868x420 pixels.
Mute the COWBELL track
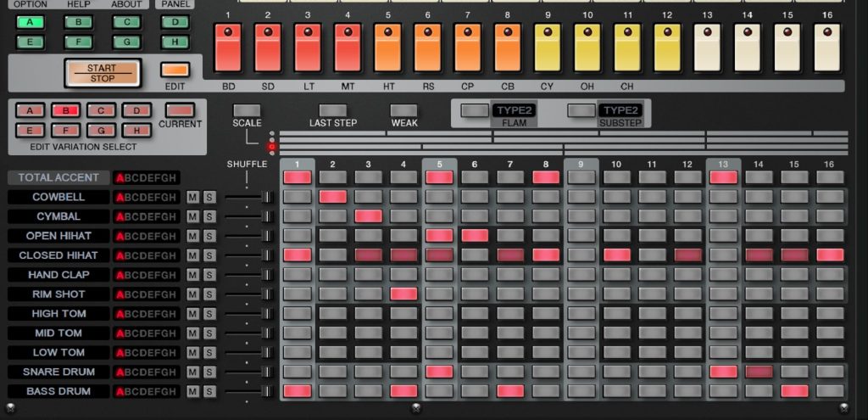click(x=192, y=197)
